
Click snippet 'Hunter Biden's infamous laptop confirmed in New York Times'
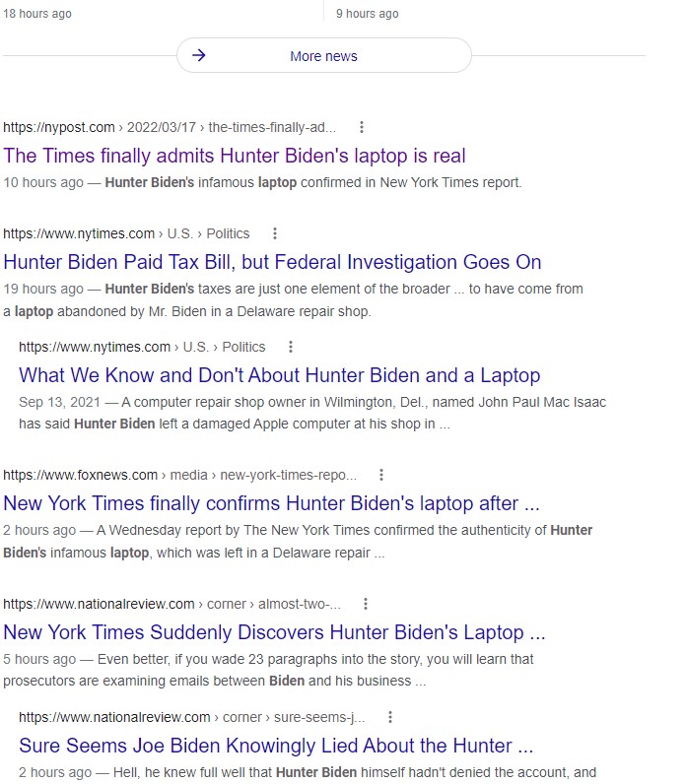(x=262, y=182)
